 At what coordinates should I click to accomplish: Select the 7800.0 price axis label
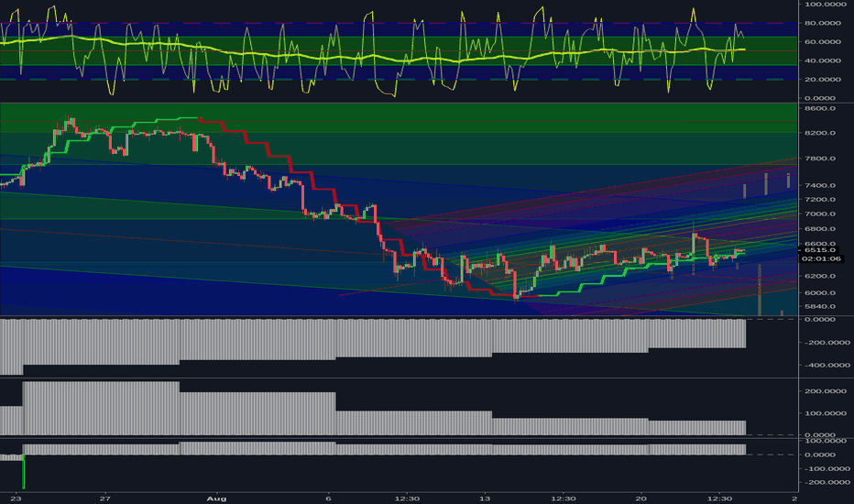pyautogui.click(x=820, y=159)
